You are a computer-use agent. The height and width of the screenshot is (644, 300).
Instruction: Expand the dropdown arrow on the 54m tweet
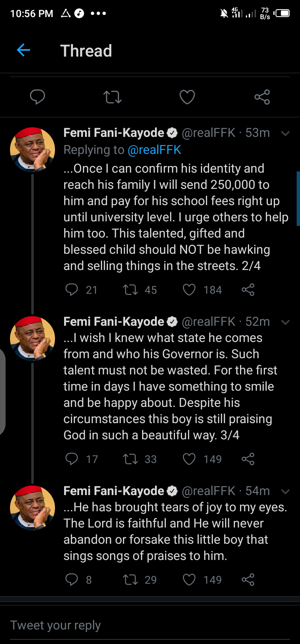[x=285, y=492]
